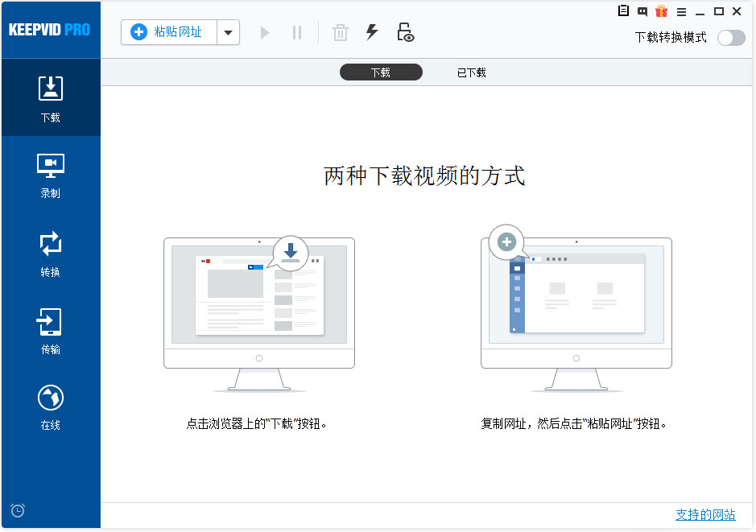The height and width of the screenshot is (532, 756).
Task: Switch to the 转换 (Convert) tool
Action: point(51,254)
